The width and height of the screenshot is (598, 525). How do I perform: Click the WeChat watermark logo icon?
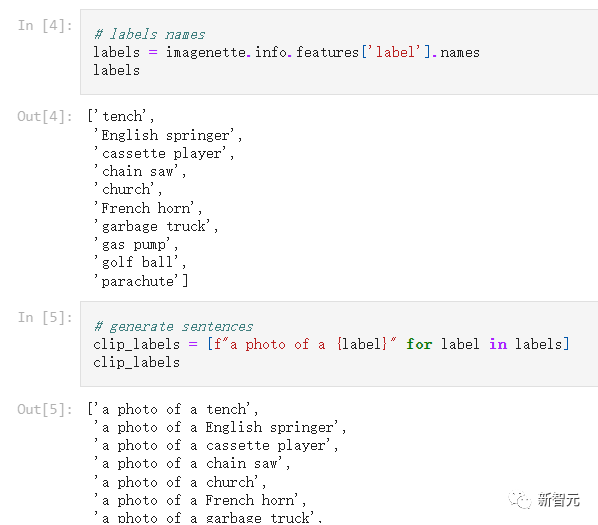tap(519, 499)
